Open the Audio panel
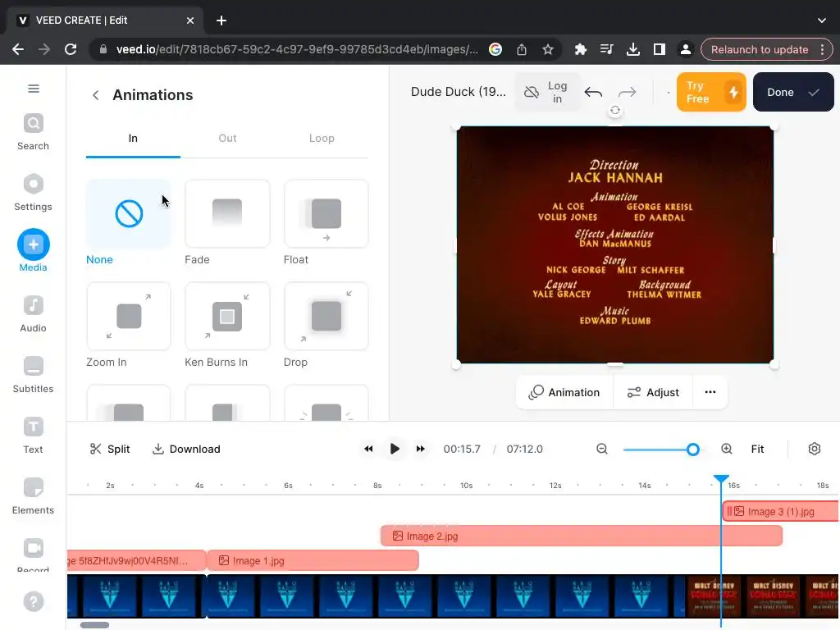 coord(33,314)
